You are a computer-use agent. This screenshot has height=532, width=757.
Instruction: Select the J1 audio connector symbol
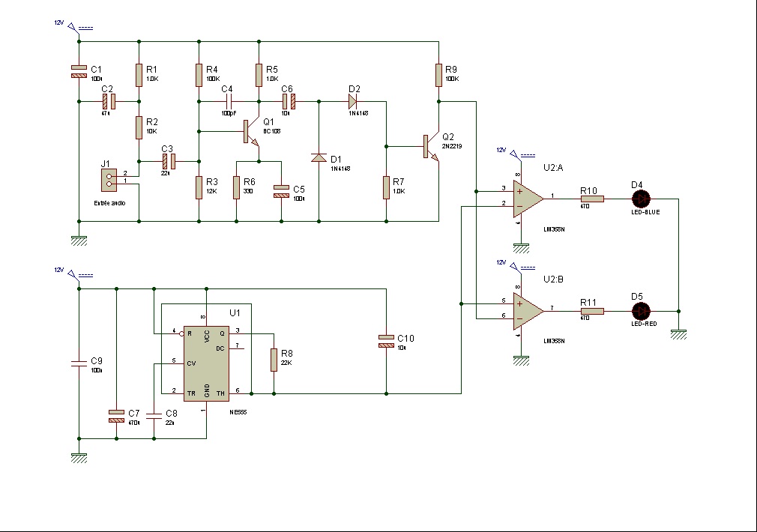109,180
